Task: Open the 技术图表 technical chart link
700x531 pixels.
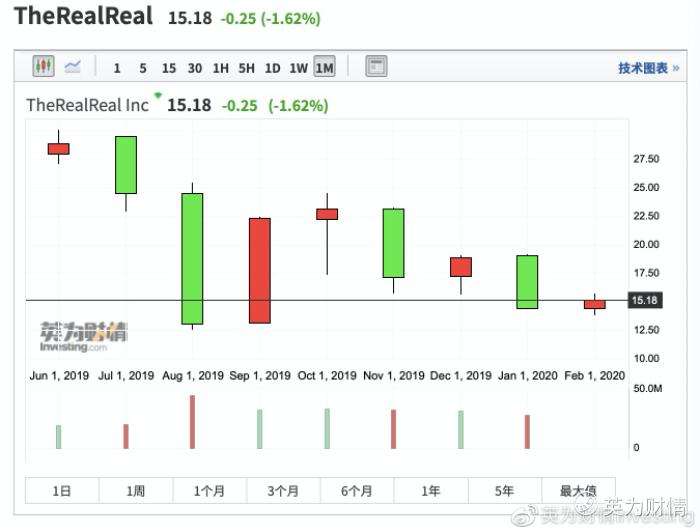Action: coord(649,68)
